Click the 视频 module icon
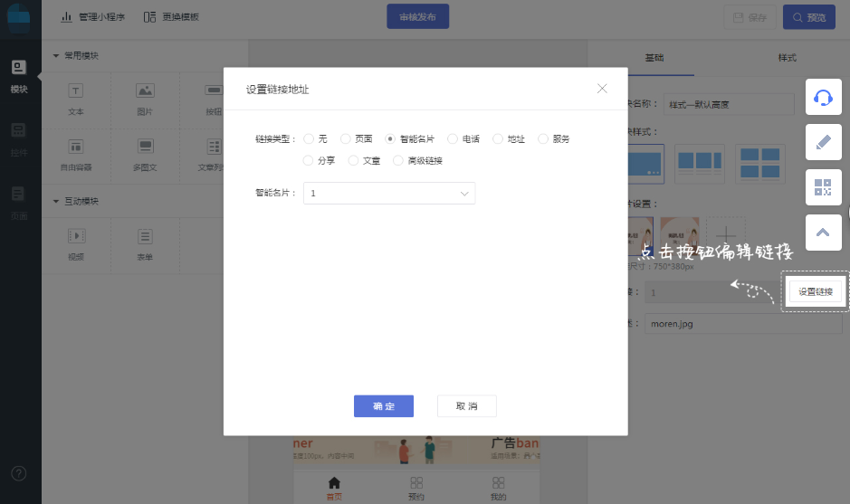 (x=76, y=236)
